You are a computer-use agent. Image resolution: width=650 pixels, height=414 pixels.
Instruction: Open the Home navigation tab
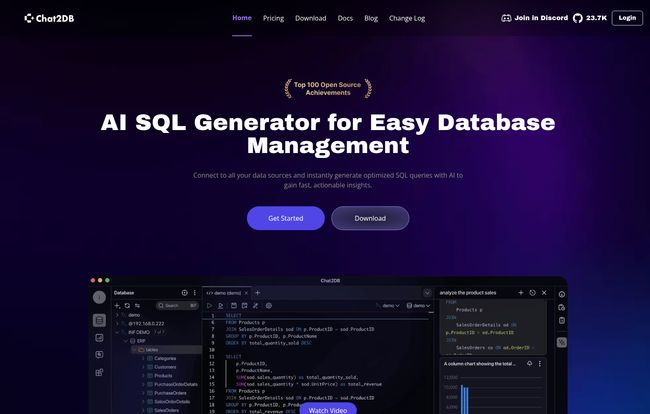(x=242, y=18)
